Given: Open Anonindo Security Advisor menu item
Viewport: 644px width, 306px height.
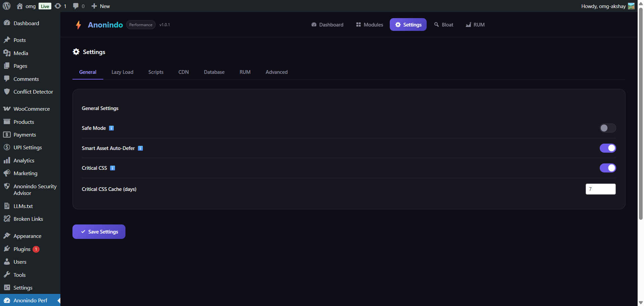Looking at the screenshot, I should point(30,190).
